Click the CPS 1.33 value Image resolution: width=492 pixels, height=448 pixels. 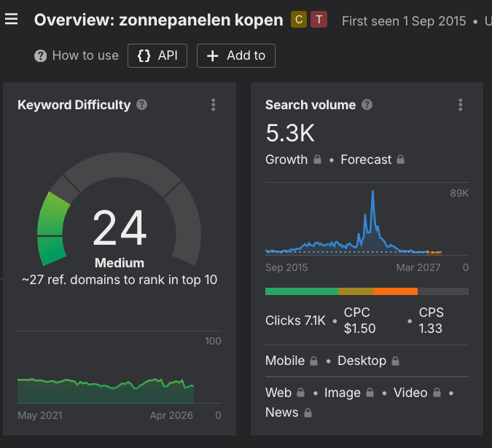431,321
